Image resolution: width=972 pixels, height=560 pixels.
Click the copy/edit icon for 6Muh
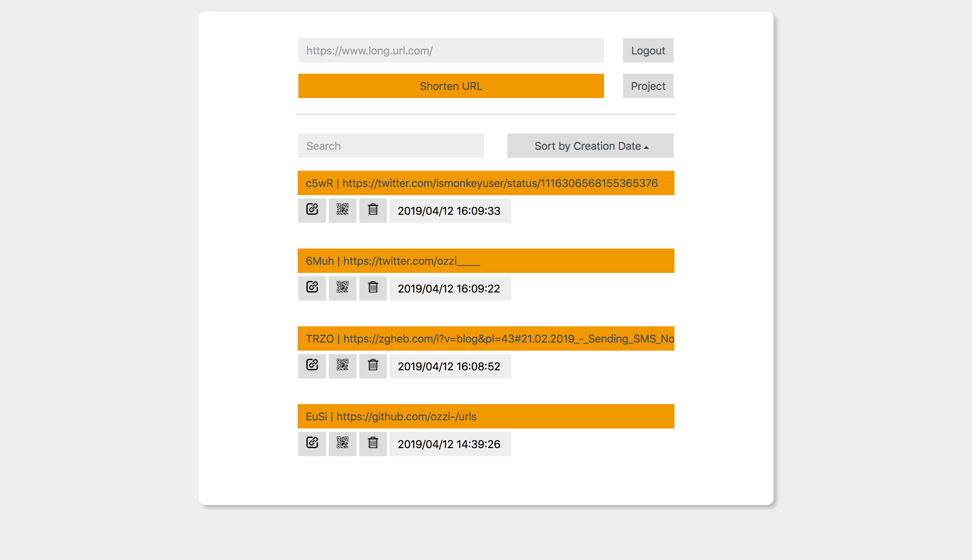click(312, 288)
